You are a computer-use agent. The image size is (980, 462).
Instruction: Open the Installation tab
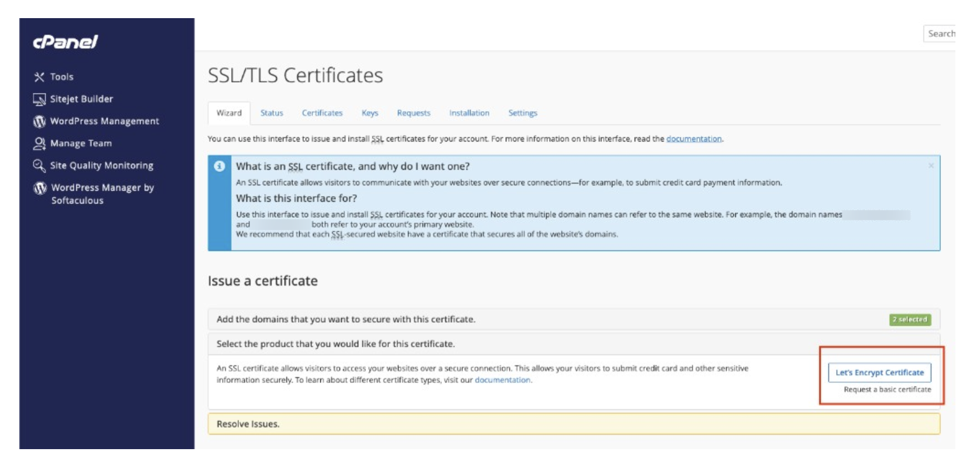[469, 113]
